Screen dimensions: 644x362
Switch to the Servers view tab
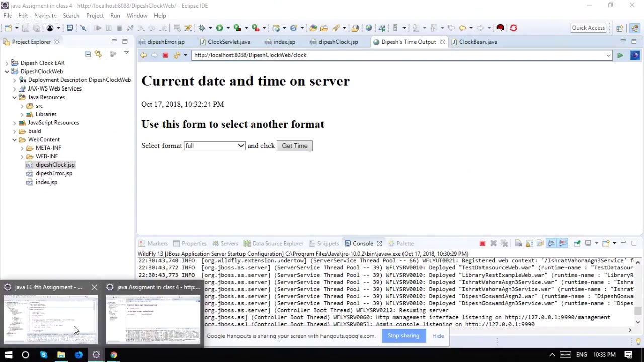pos(224,244)
